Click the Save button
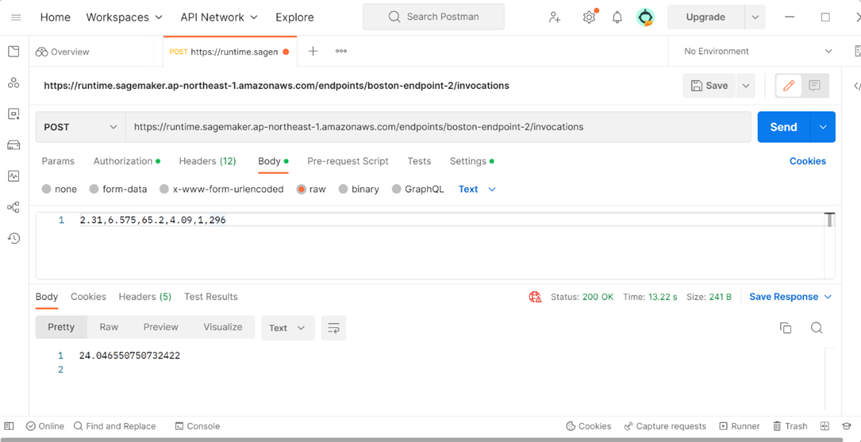 coord(709,86)
